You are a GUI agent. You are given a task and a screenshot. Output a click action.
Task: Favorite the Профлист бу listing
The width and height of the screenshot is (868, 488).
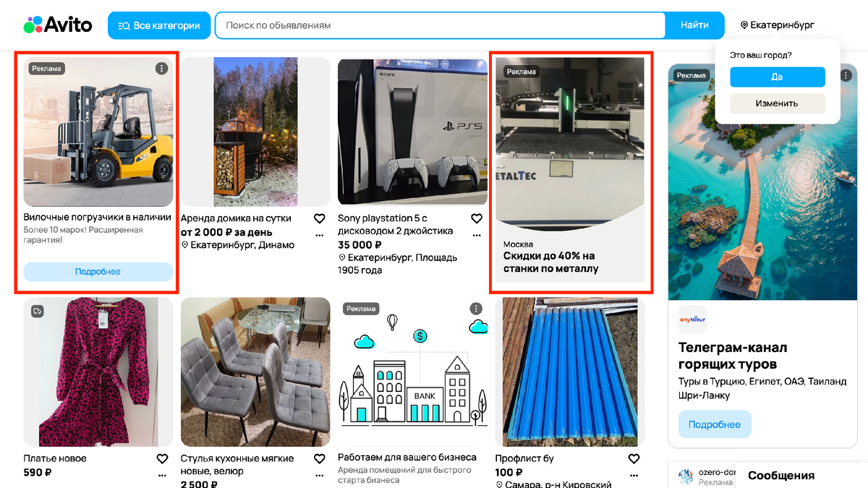[634, 459]
